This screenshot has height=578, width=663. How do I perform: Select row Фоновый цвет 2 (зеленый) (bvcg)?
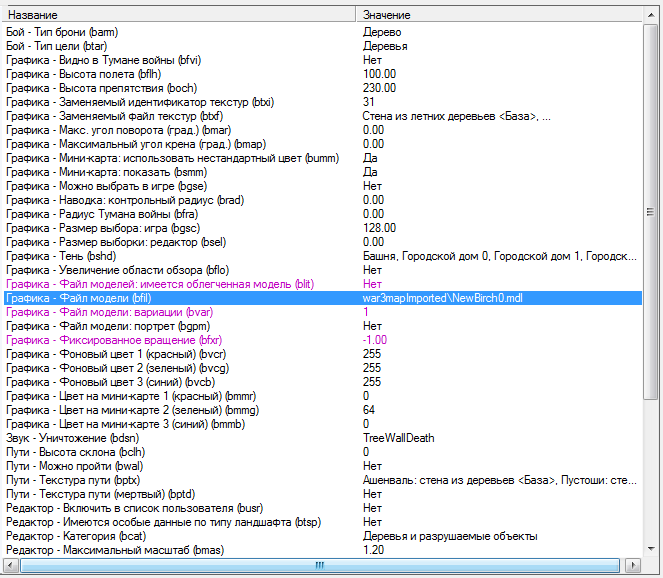pos(323,368)
